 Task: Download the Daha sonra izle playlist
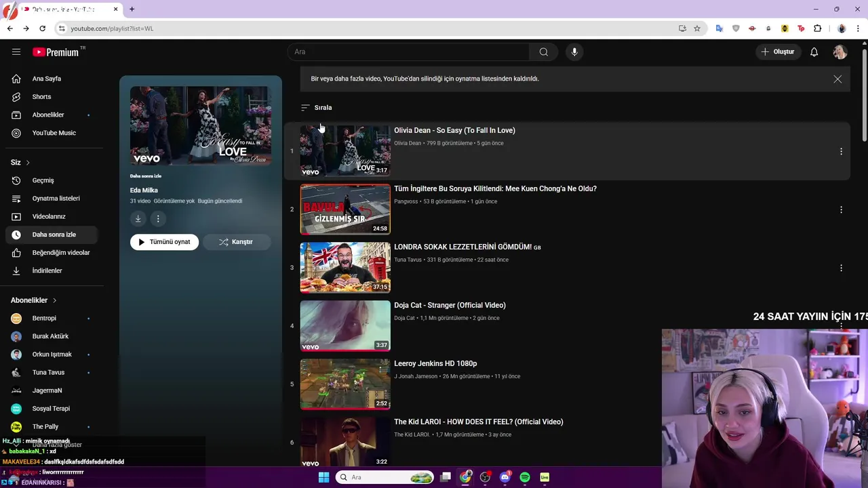click(x=138, y=218)
